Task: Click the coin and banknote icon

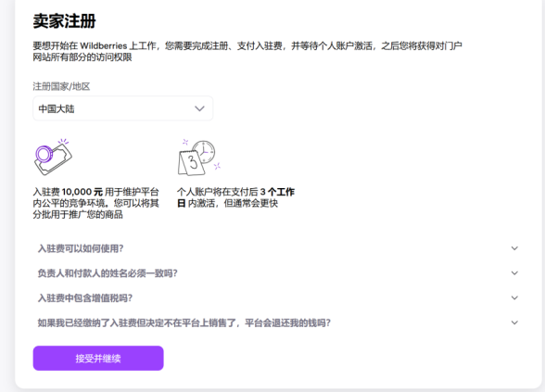Action: [53, 157]
